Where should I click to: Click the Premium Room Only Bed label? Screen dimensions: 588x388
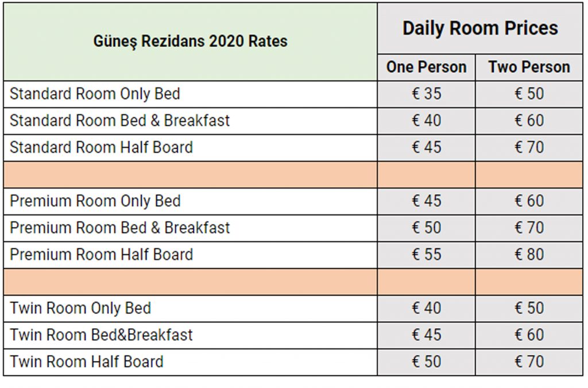click(x=95, y=201)
